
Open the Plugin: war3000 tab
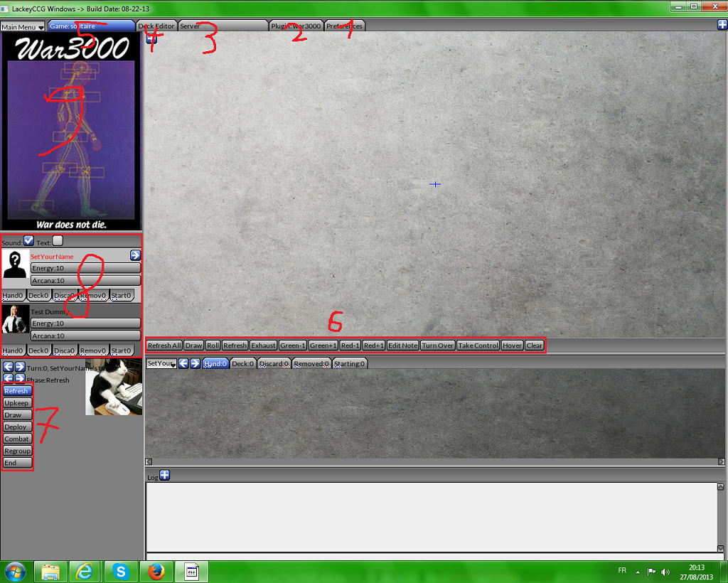pyautogui.click(x=296, y=26)
